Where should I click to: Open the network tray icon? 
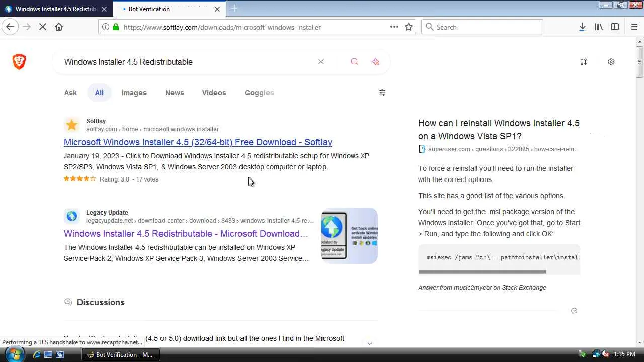(596, 354)
